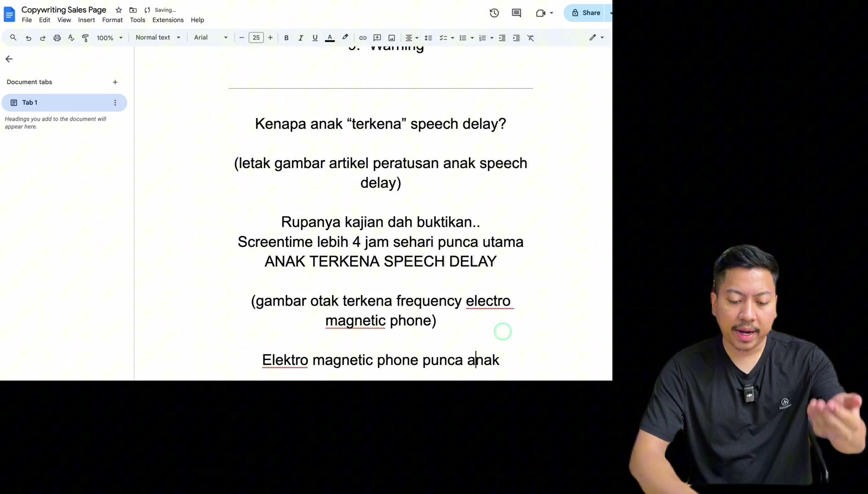Print the document
The height and width of the screenshot is (494, 868).
[x=57, y=38]
